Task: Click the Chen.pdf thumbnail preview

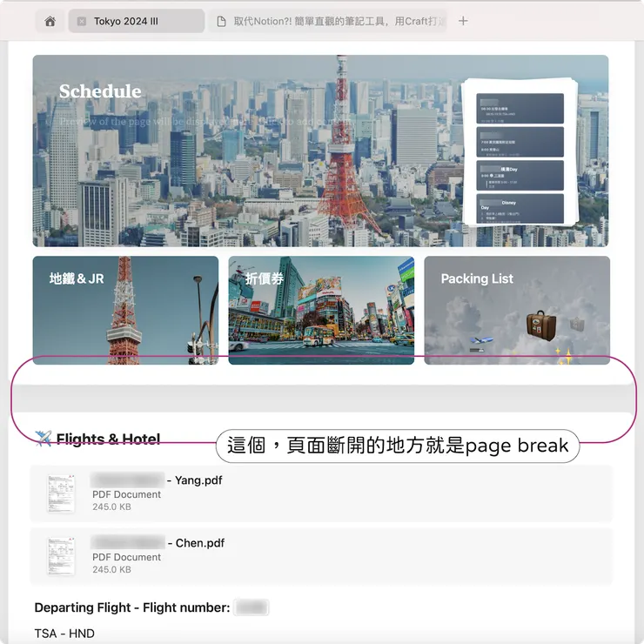Action: [x=61, y=556]
